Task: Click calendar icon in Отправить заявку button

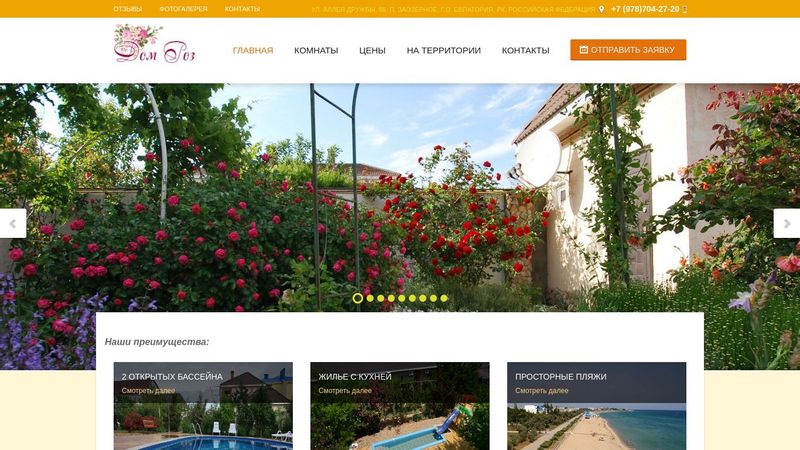Action: [x=584, y=50]
